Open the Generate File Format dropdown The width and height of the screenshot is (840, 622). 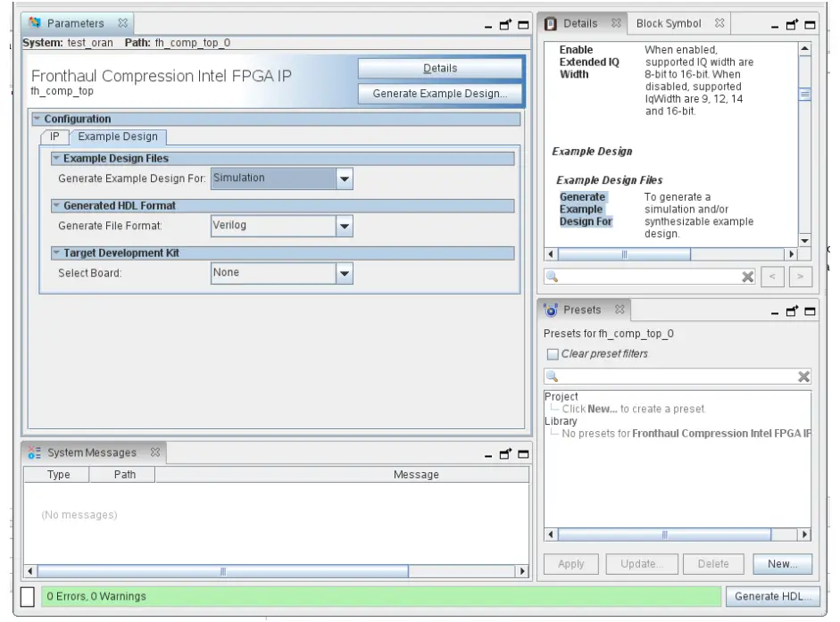(x=345, y=226)
